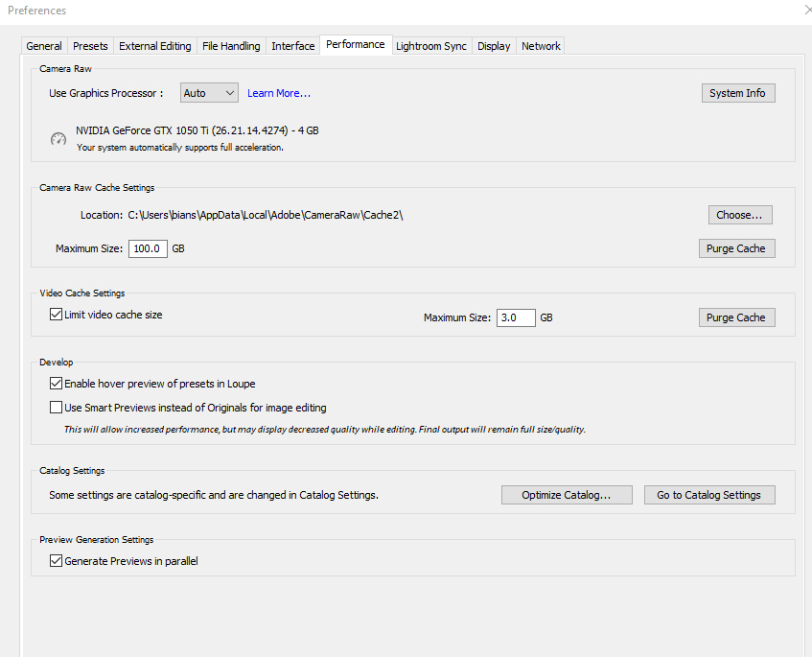Select the File Handling tab

[x=229, y=45]
